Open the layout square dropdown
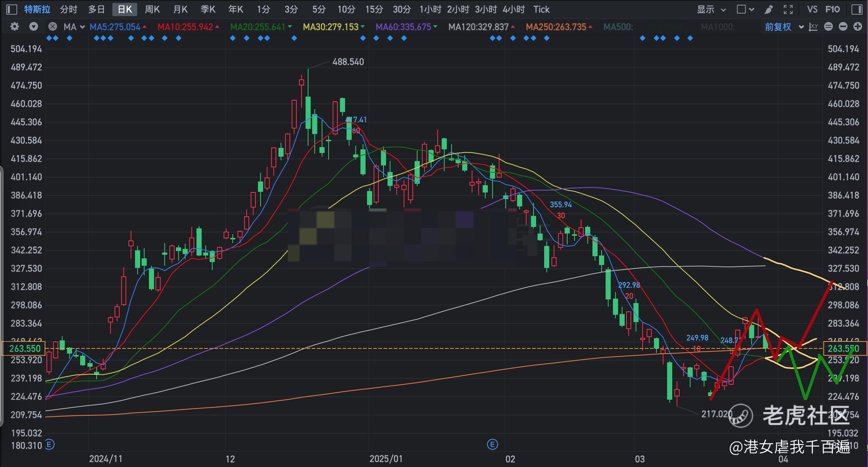The image size is (868, 467). (x=745, y=9)
